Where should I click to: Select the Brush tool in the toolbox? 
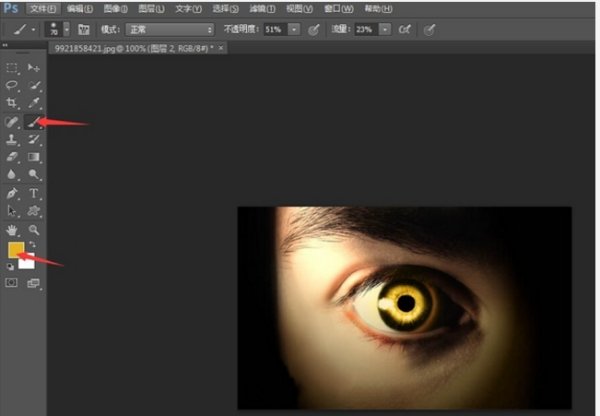tap(34, 121)
